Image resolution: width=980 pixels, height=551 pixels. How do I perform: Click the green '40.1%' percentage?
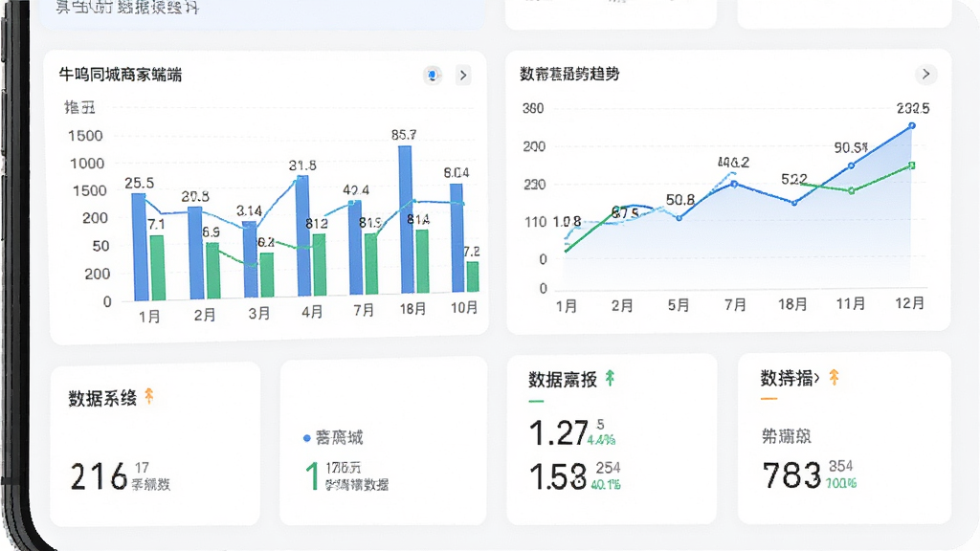click(606, 485)
